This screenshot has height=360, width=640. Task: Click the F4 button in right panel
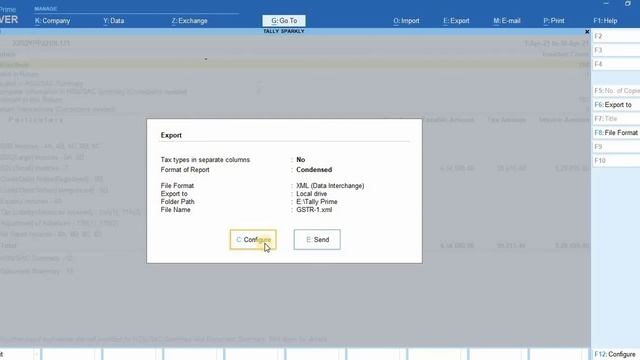coord(616,64)
